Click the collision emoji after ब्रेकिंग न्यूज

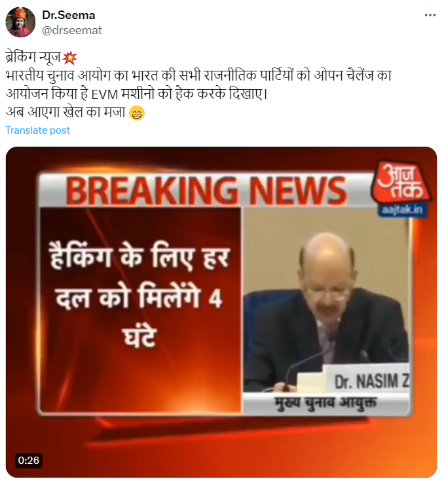tap(69, 58)
